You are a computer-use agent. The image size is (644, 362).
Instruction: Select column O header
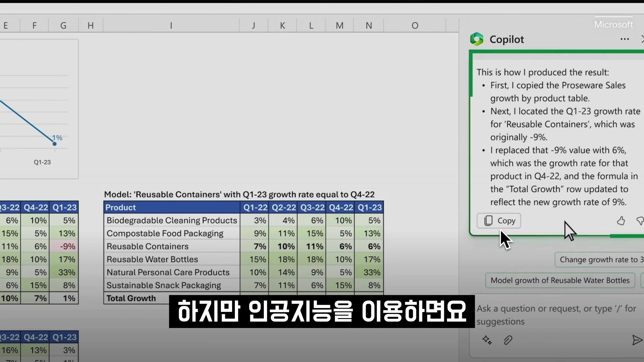(415, 25)
